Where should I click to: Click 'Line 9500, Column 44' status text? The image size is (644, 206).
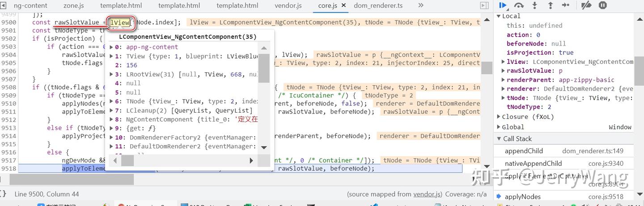[47, 194]
